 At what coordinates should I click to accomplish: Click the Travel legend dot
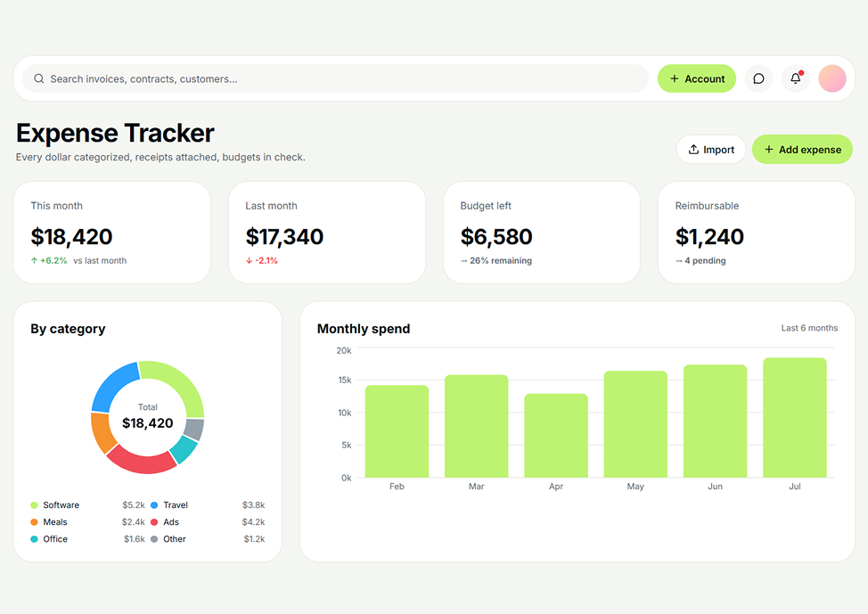[154, 505]
